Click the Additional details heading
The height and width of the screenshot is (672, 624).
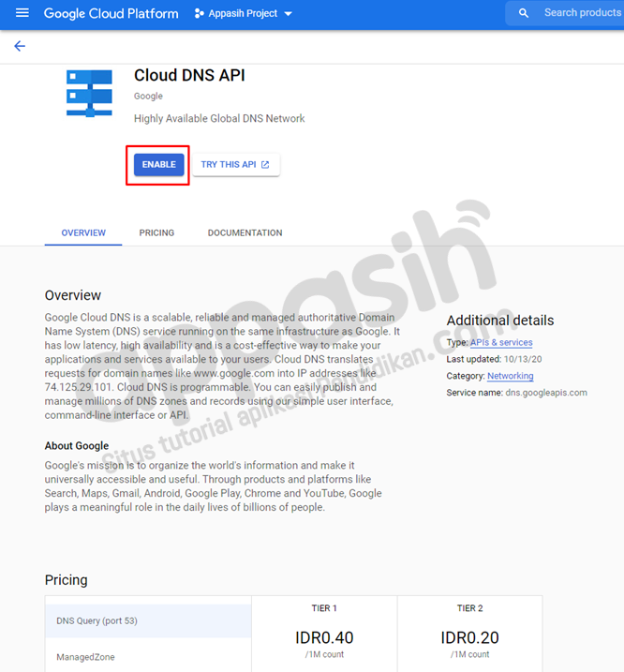(500, 321)
